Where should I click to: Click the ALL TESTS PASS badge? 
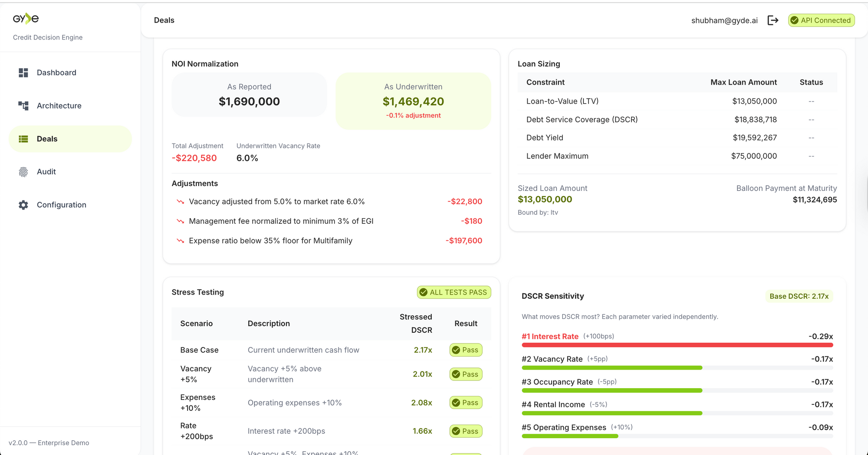point(454,292)
